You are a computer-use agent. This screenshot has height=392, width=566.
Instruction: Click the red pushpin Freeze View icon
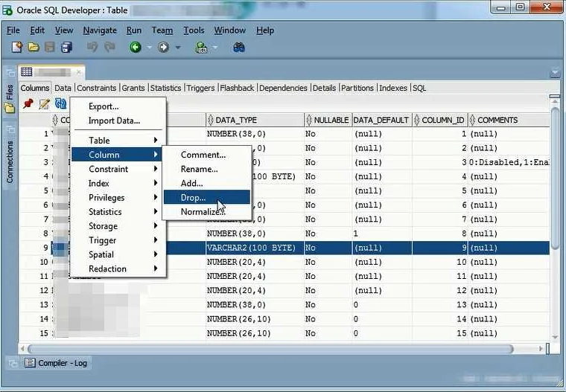(x=28, y=104)
